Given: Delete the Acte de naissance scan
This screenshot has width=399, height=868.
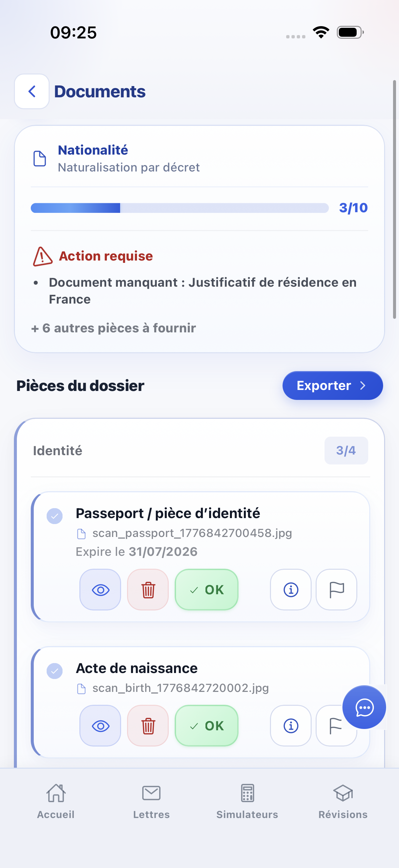Looking at the screenshot, I should (148, 725).
